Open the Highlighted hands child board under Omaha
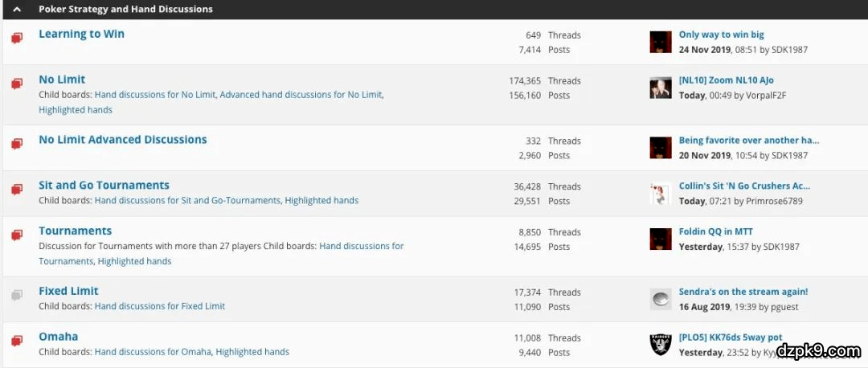Image resolution: width=868 pixels, height=368 pixels. [252, 352]
